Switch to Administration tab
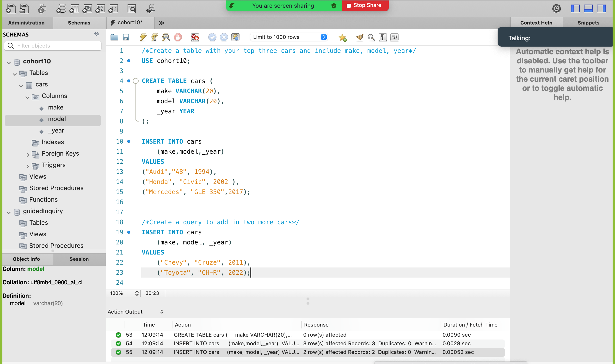The height and width of the screenshot is (364, 615). pos(26,23)
